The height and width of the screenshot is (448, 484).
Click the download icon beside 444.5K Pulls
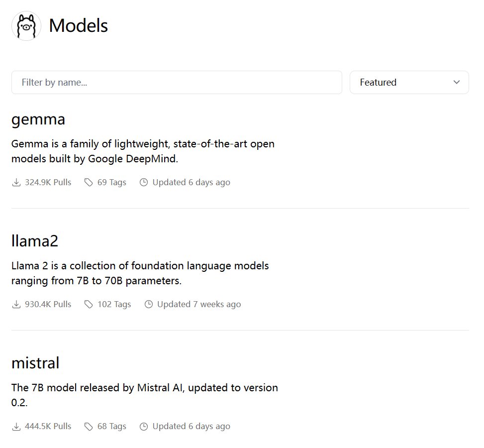pos(16,427)
